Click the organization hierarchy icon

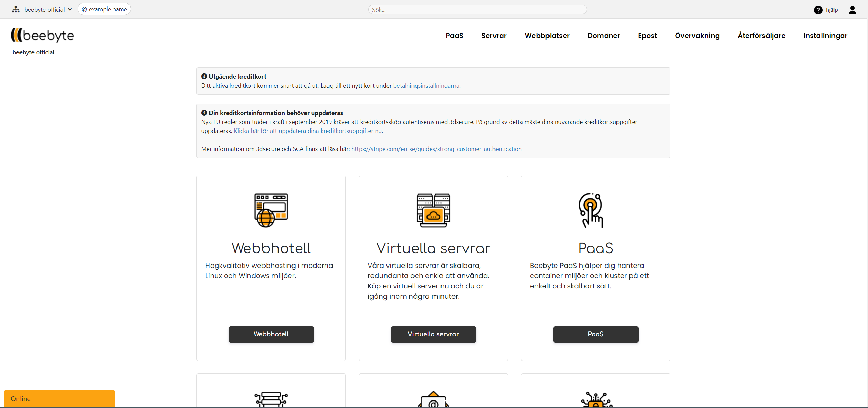[16, 10]
